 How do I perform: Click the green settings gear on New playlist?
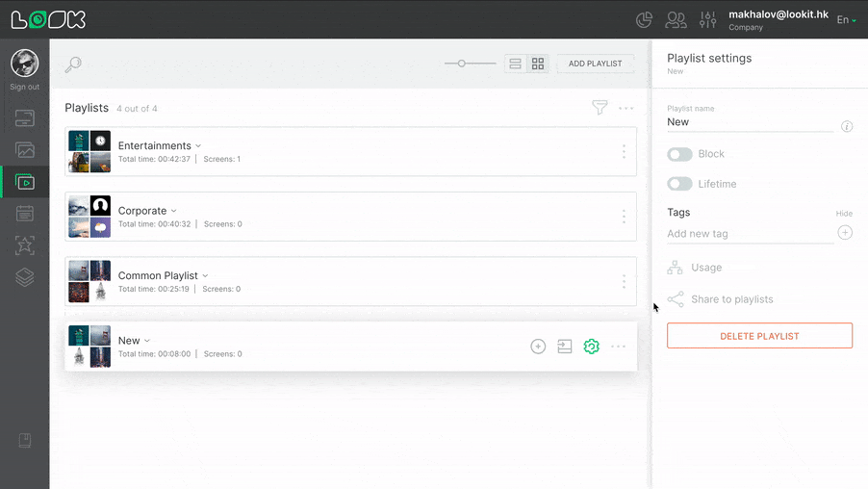(x=591, y=347)
